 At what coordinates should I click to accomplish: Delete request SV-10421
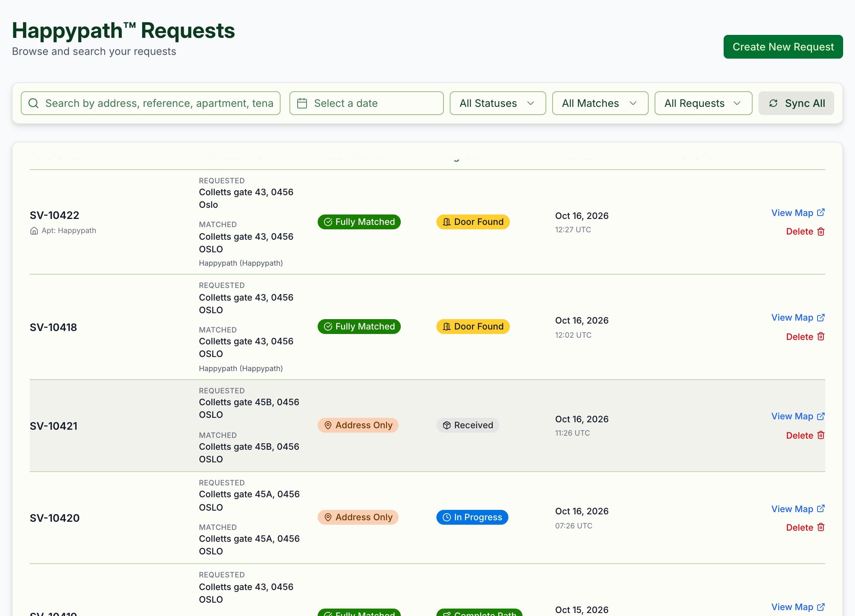[x=805, y=435]
